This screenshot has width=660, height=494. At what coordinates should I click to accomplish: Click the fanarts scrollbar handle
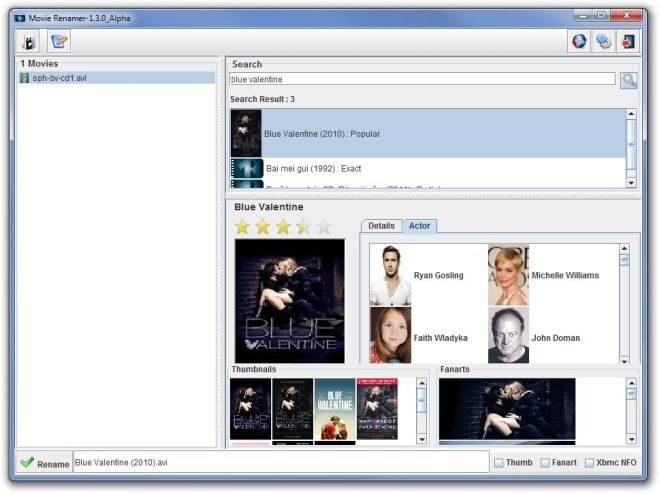pyautogui.click(x=631, y=394)
